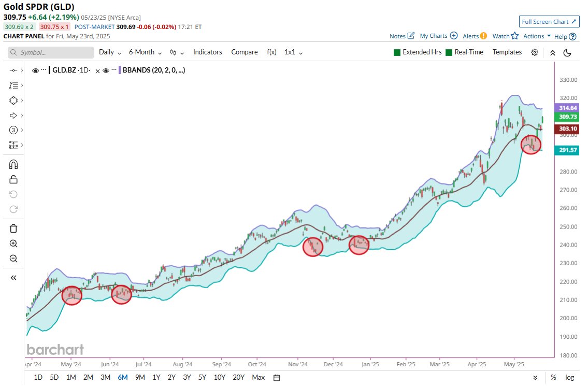Switch to dark mode moon icon
588x387 pixels.
[567, 53]
